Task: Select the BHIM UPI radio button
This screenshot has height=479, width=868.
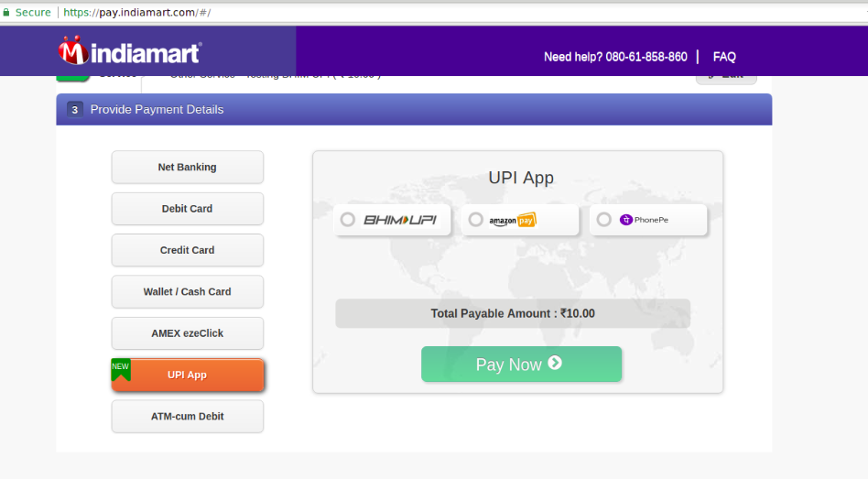Action: (348, 220)
